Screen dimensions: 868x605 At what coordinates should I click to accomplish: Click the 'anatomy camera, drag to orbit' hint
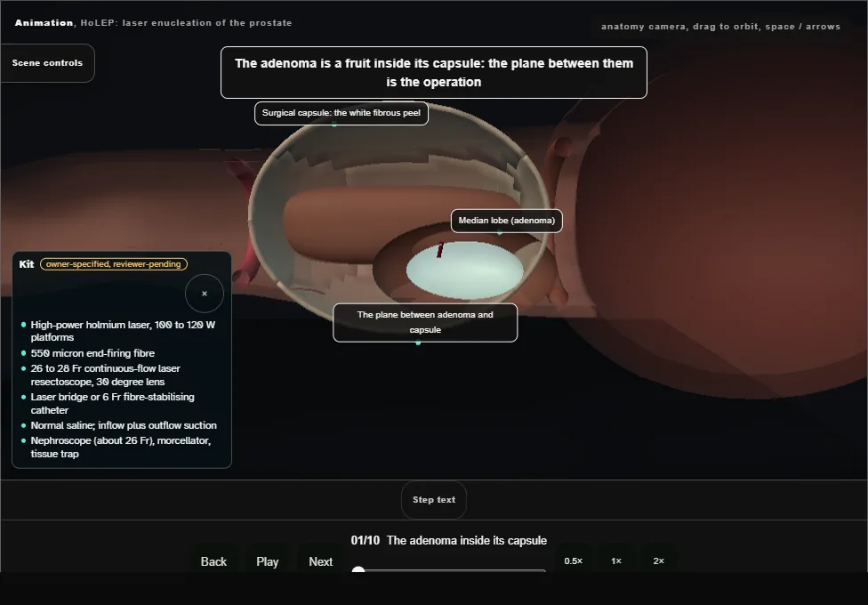click(720, 27)
